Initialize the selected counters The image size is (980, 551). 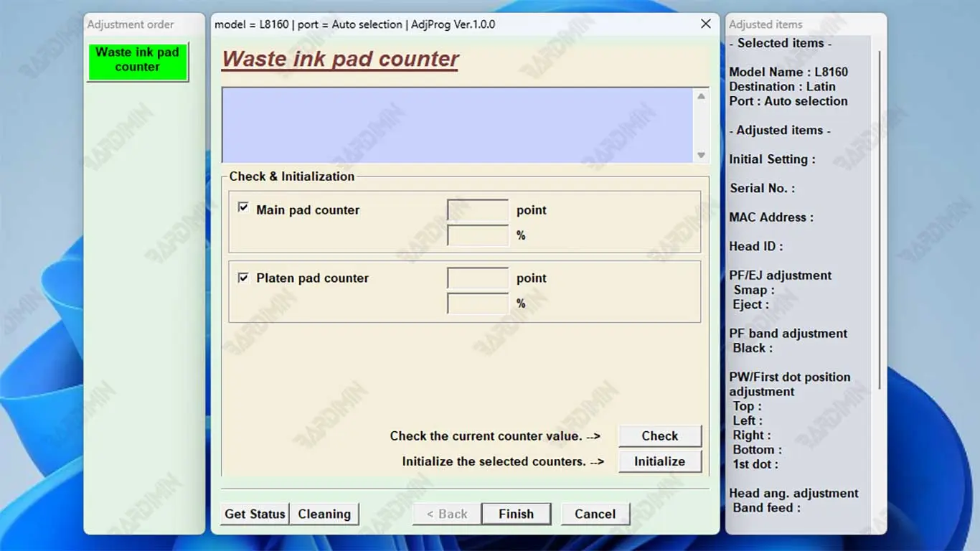(659, 461)
